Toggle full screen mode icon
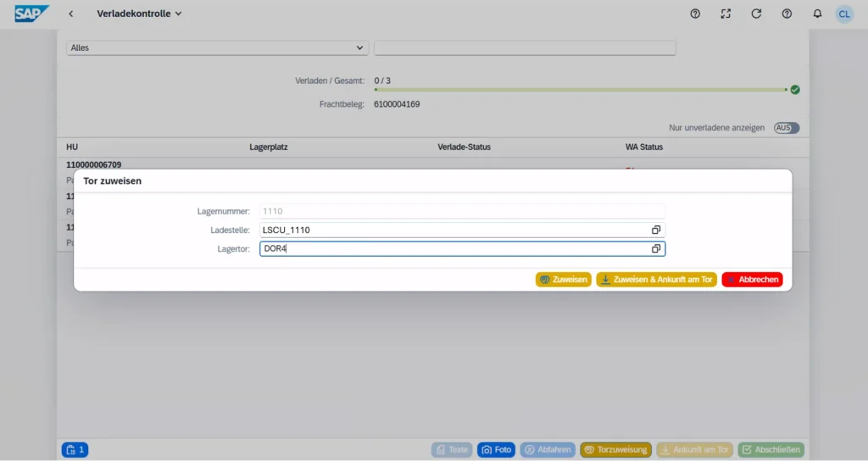The height and width of the screenshot is (461, 868). 726,14
